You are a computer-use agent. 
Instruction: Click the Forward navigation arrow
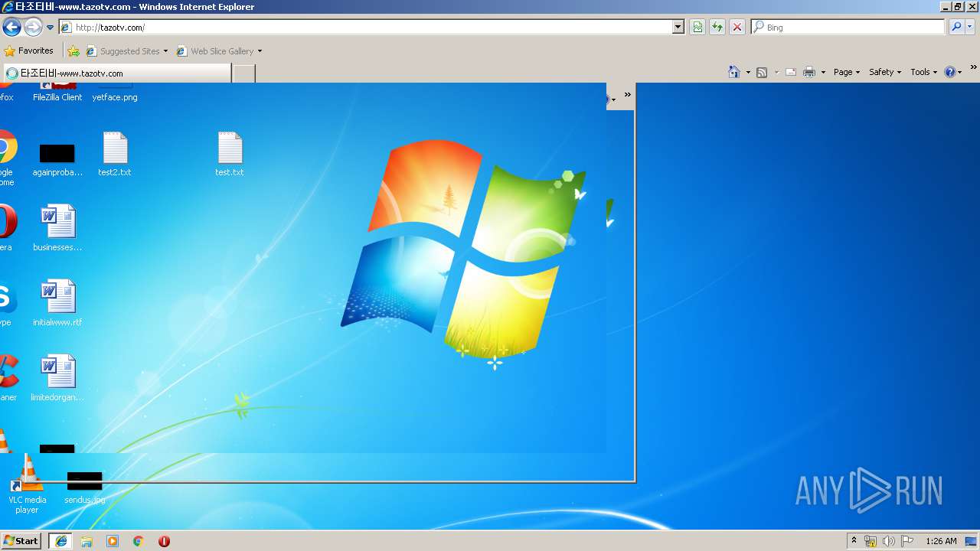(x=33, y=28)
